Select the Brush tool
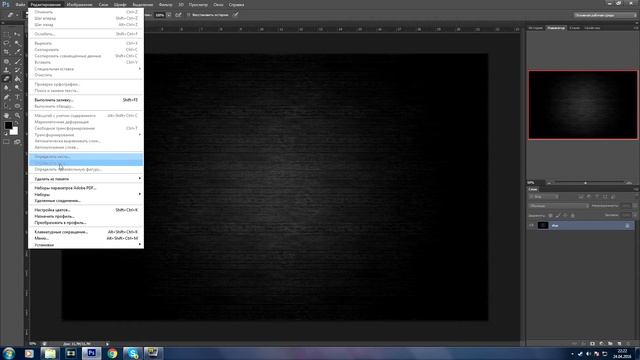The image size is (640, 360). pyautogui.click(x=17, y=61)
